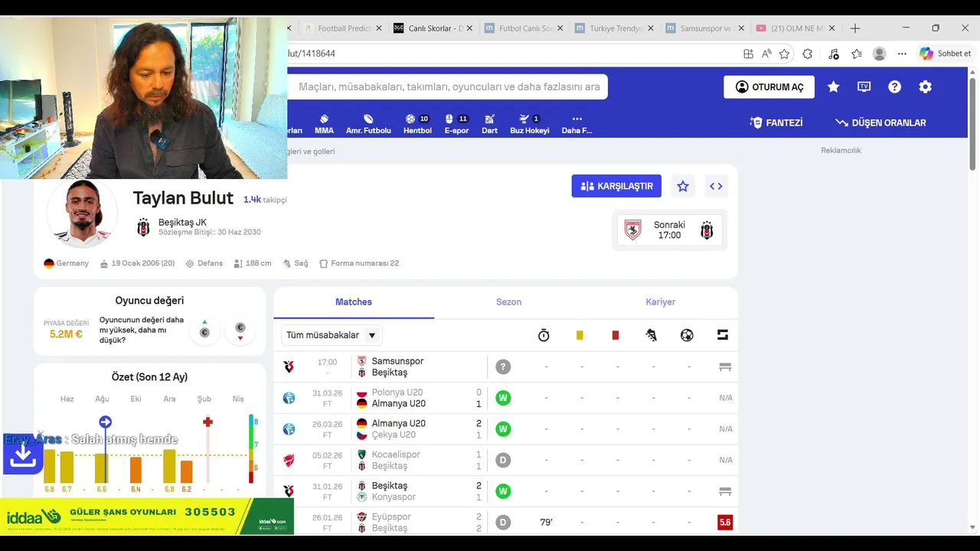Click the minutes played stopwatch column icon
This screenshot has height=551, width=980.
coord(544,335)
